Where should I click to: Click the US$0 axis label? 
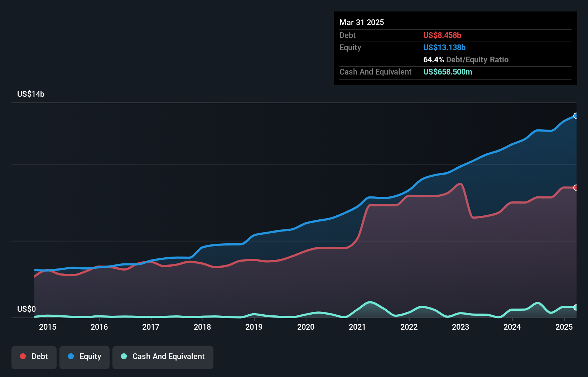pyautogui.click(x=26, y=309)
